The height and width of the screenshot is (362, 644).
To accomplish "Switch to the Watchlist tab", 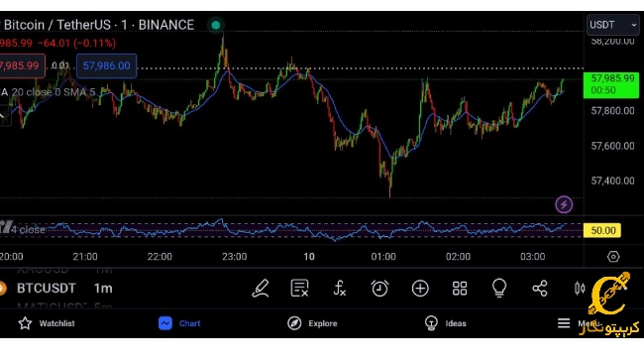I will tap(47, 323).
